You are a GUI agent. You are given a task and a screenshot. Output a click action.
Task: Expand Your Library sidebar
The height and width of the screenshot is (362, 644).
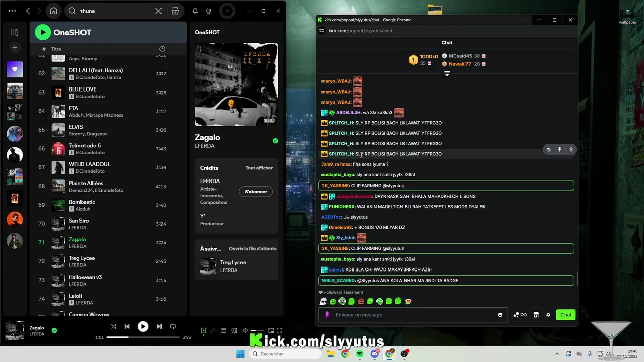[15, 32]
